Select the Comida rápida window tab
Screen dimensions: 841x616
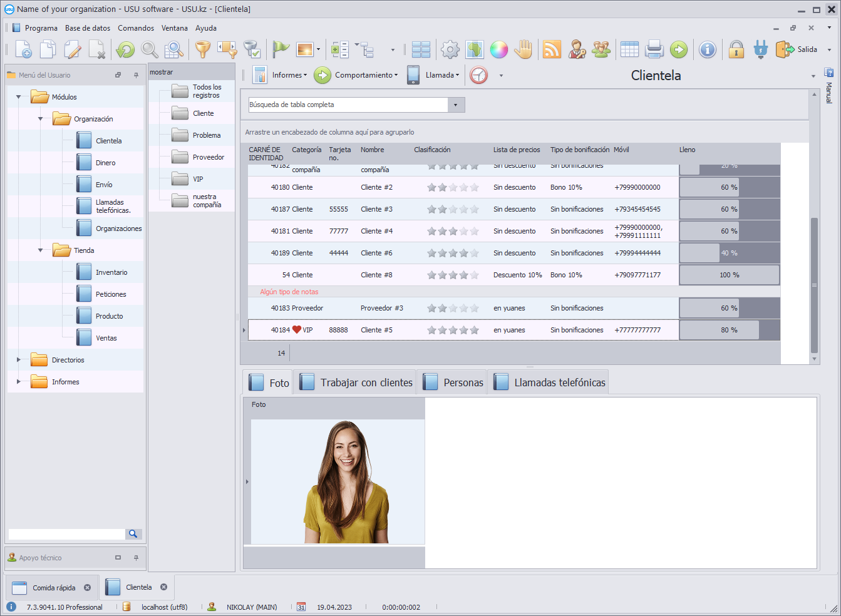[53, 588]
